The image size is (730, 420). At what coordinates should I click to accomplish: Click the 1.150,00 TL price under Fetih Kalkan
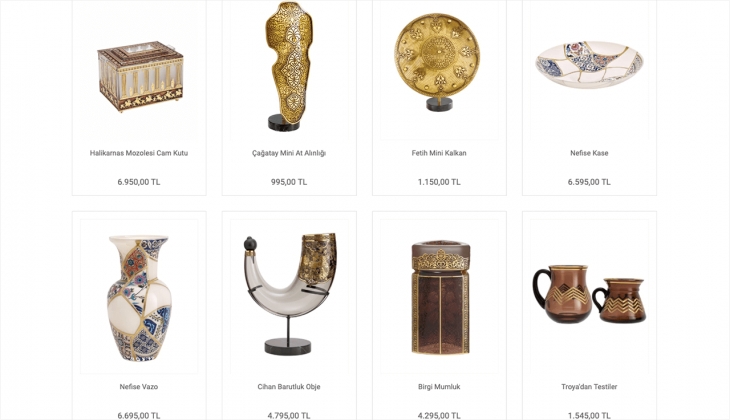pos(439,182)
